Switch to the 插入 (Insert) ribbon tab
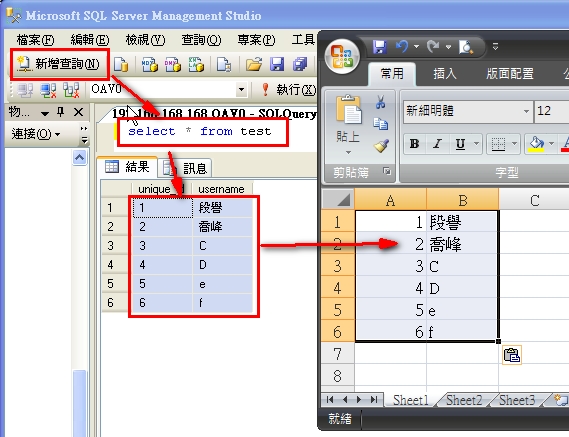569x437 pixels. (x=445, y=74)
